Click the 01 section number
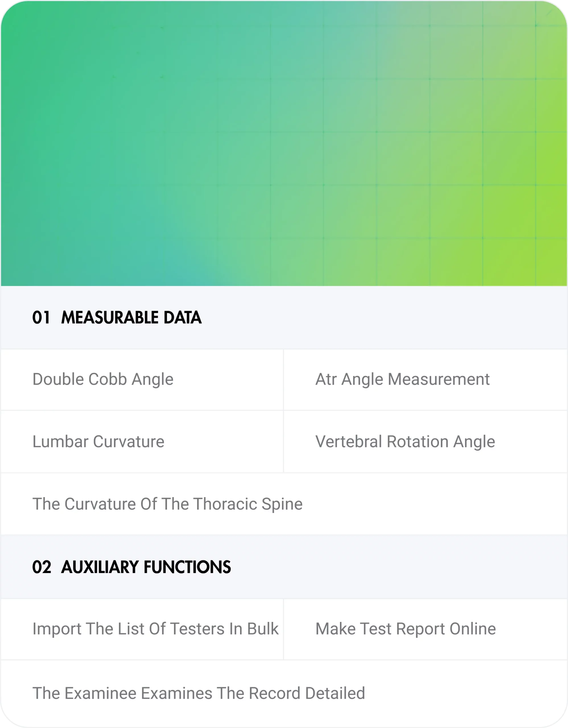 41,317
